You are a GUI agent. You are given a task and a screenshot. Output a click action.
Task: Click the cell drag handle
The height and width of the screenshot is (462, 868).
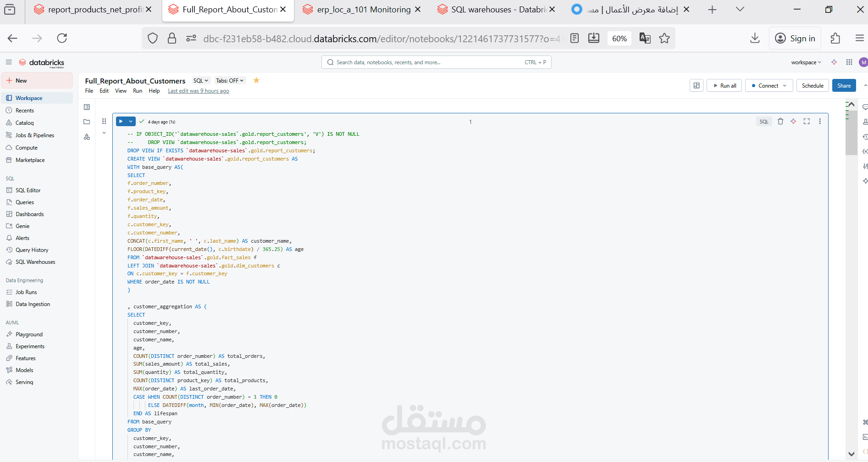(x=104, y=122)
